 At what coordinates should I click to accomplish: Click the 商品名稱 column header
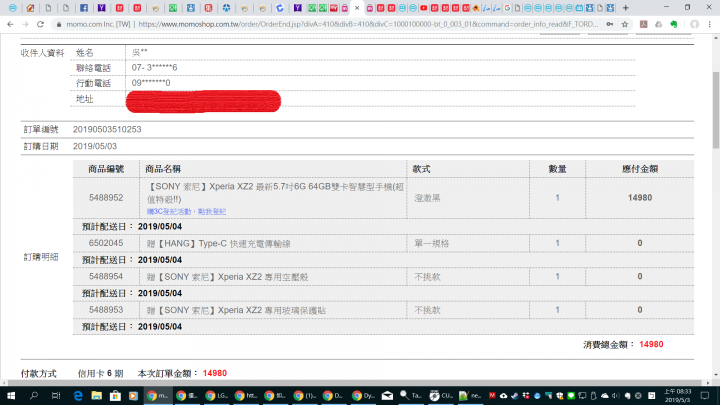[x=163, y=169]
